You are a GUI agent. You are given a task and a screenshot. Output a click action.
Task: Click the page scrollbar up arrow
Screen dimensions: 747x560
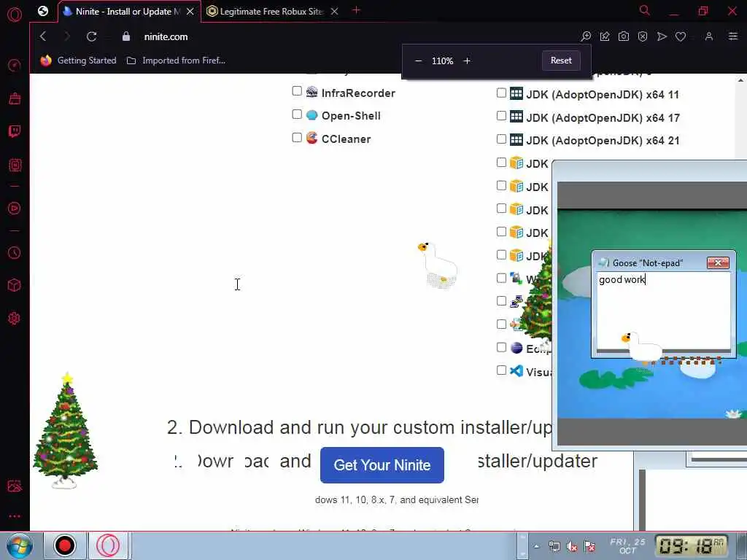[x=741, y=80]
